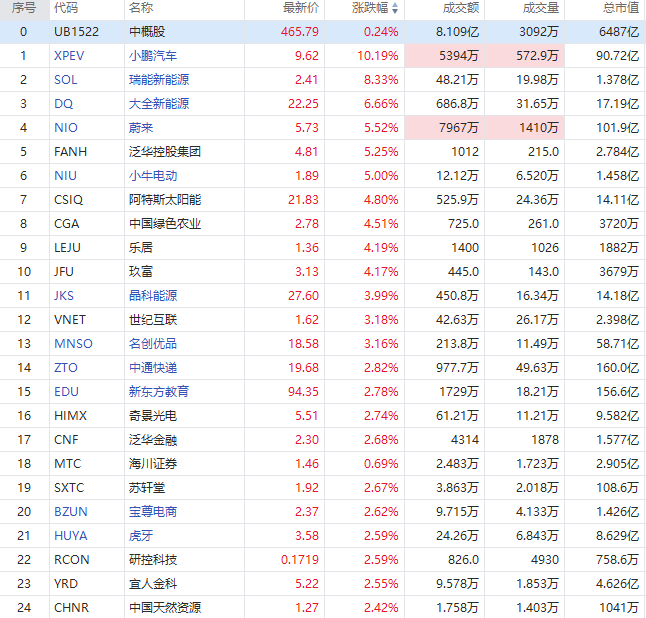Open 蔚来 stock name link
The width and height of the screenshot is (646, 618).
[x=141, y=128]
